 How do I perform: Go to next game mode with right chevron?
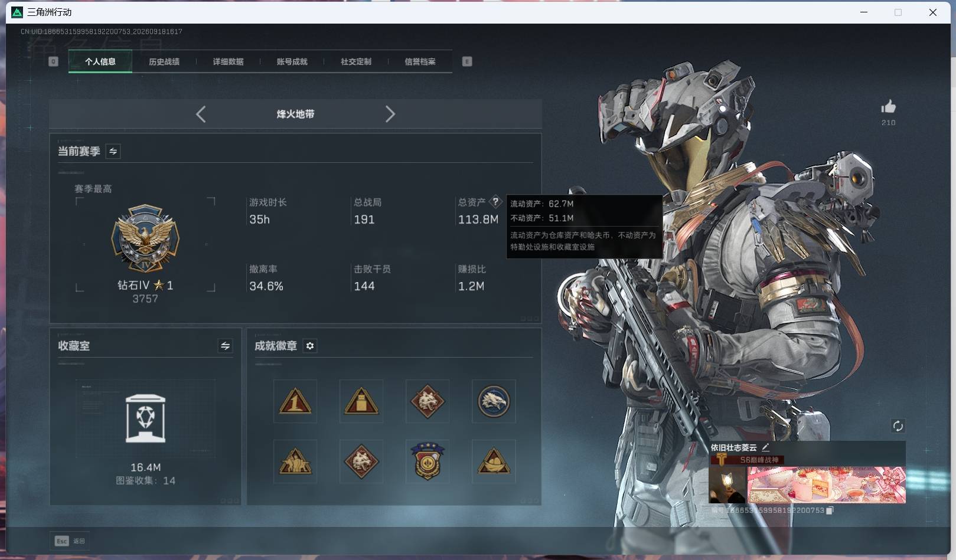(390, 114)
